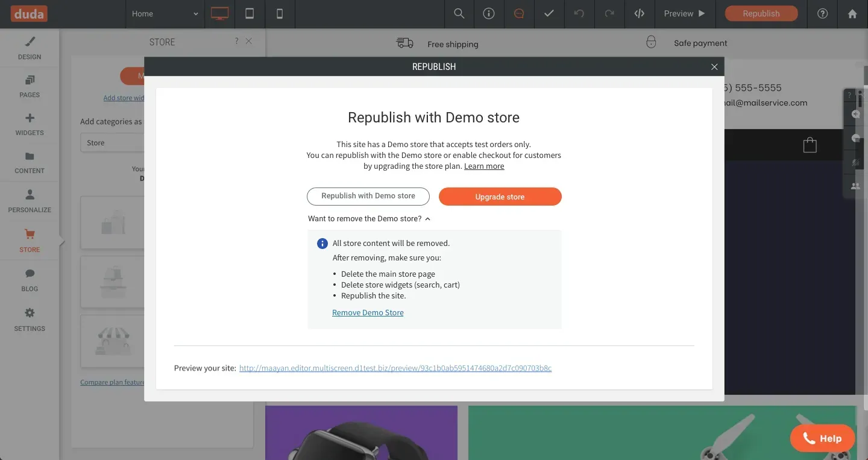868x460 pixels.
Task: Open the Design sidebar section
Action: (x=30, y=48)
